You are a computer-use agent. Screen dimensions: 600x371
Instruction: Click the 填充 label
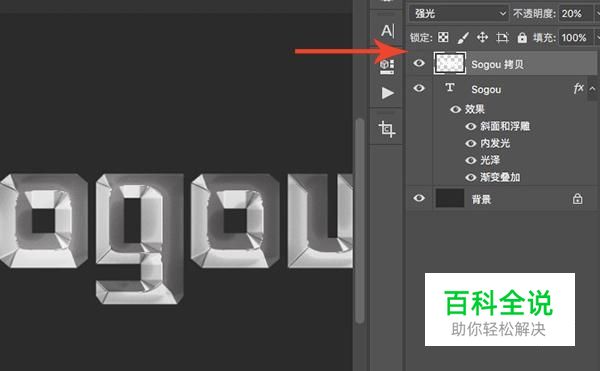(x=545, y=37)
